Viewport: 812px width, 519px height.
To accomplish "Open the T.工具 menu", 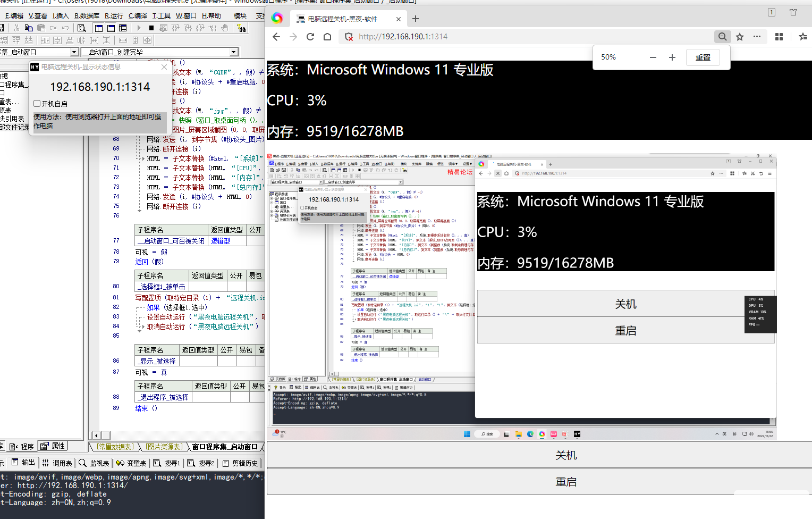I will pos(162,15).
